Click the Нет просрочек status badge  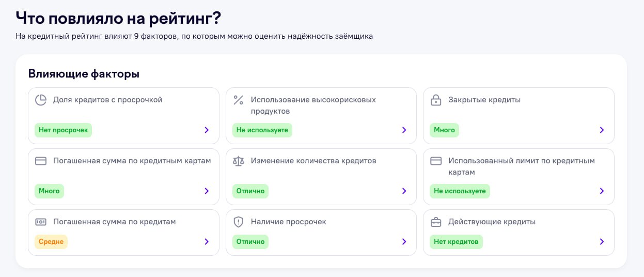click(x=64, y=130)
